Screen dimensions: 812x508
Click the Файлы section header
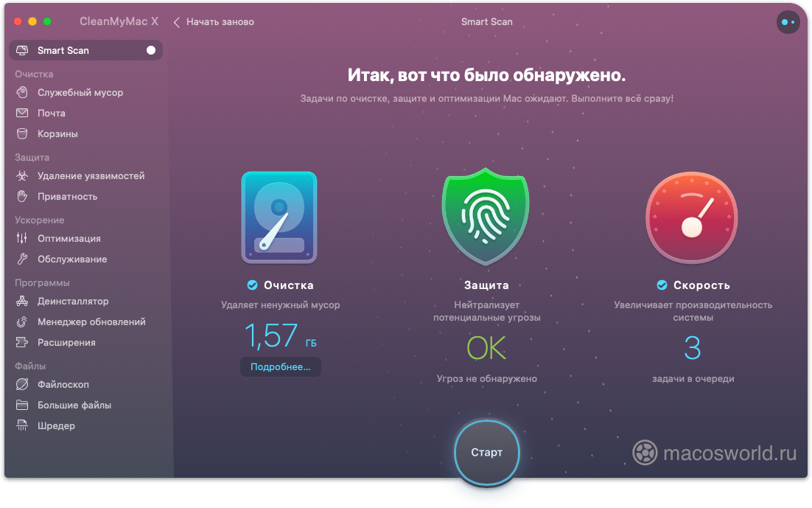tap(30, 366)
